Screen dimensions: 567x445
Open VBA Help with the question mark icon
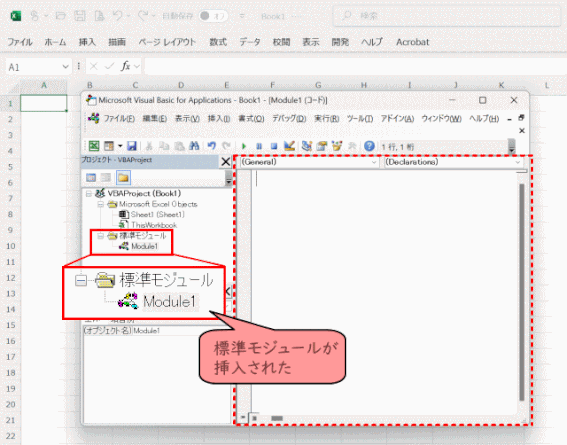pos(369,146)
